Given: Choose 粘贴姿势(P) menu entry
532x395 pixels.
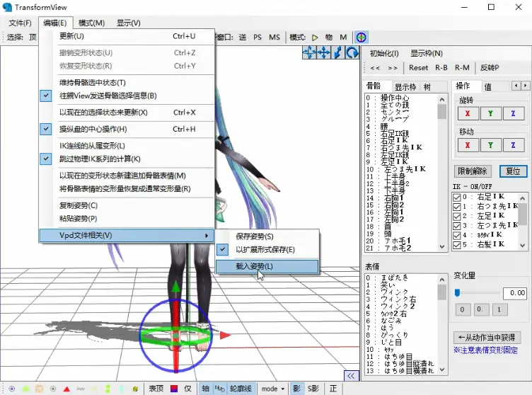Looking at the screenshot, I should point(127,219).
